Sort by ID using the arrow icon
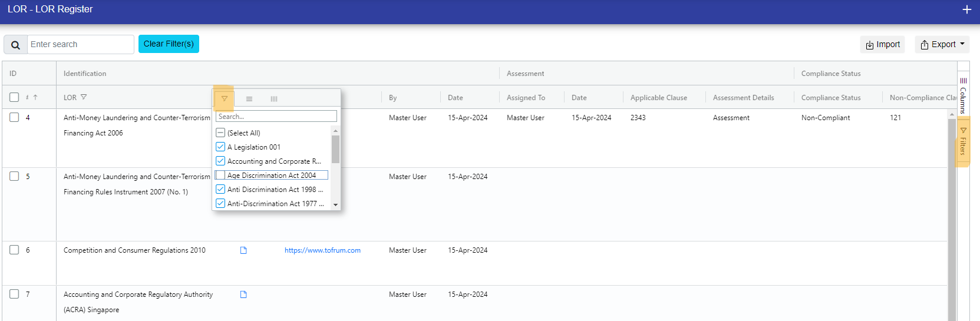This screenshot has height=321, width=980. pos(35,97)
